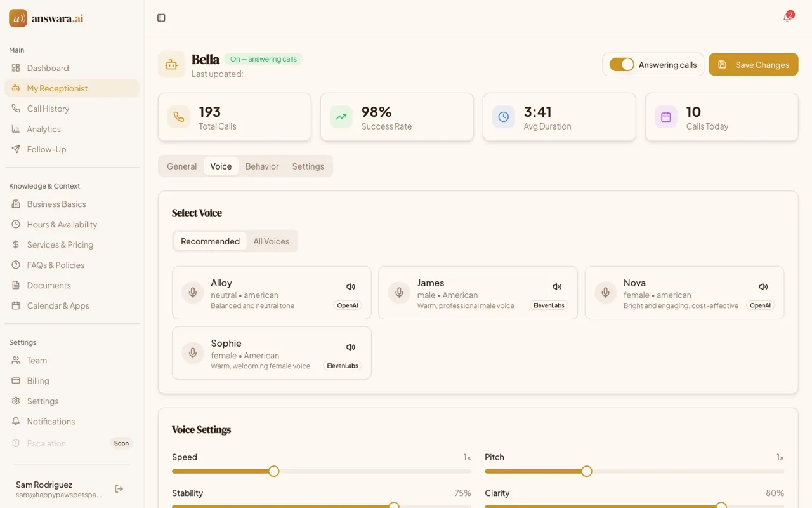Toggle the Answering calls switch off
This screenshot has height=508, width=812.
(622, 64)
